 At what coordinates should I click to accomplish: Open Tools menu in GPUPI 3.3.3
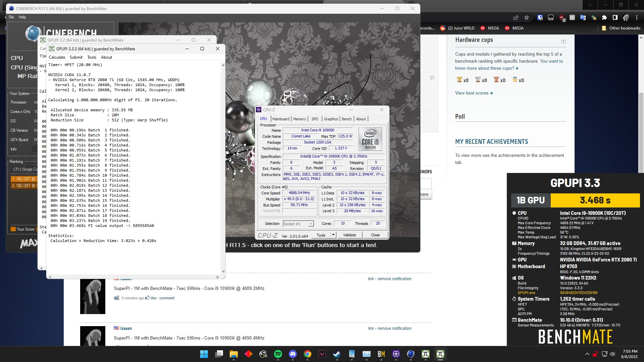click(92, 57)
